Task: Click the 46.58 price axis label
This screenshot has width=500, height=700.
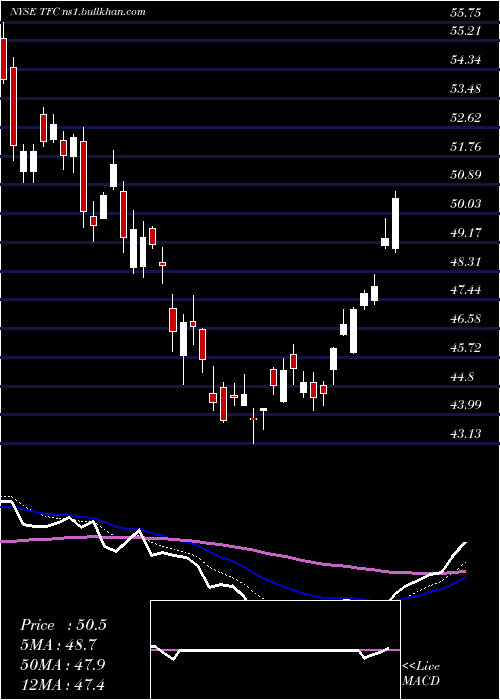Action: coord(466,319)
